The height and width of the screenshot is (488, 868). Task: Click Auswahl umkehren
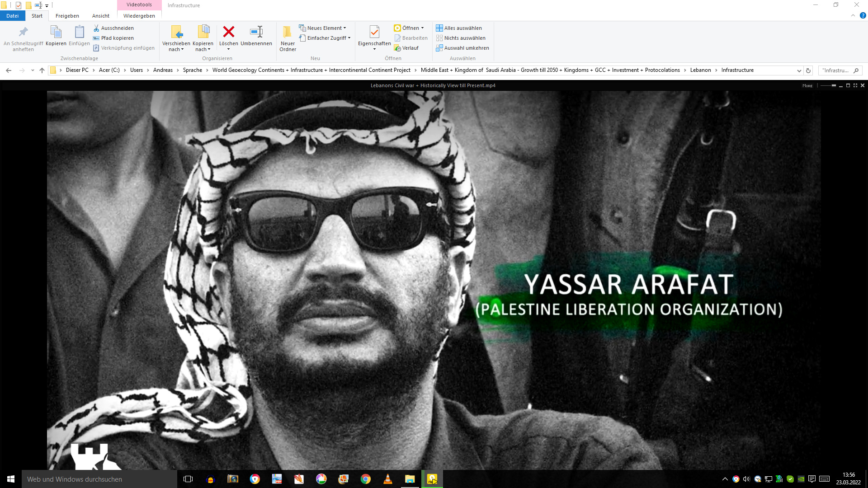click(462, 48)
